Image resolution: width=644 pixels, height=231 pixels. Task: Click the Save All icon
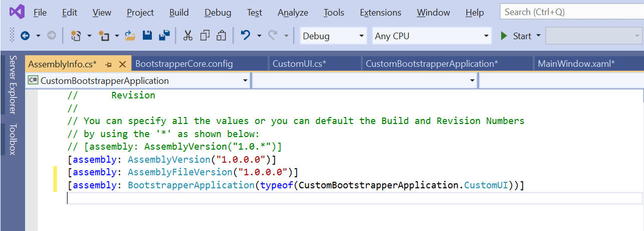pyautogui.click(x=164, y=36)
